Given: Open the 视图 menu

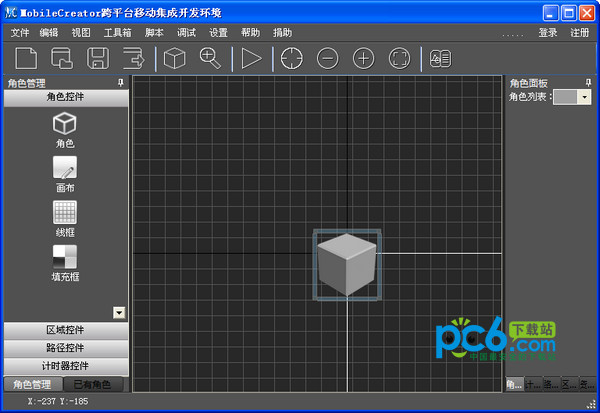Looking at the screenshot, I should pos(81,33).
